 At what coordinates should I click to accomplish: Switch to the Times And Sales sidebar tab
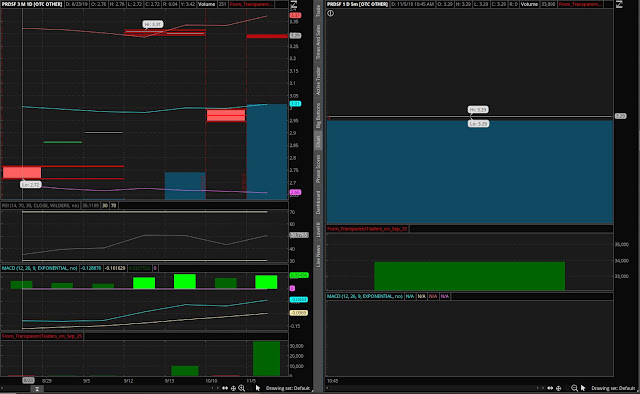(318, 42)
